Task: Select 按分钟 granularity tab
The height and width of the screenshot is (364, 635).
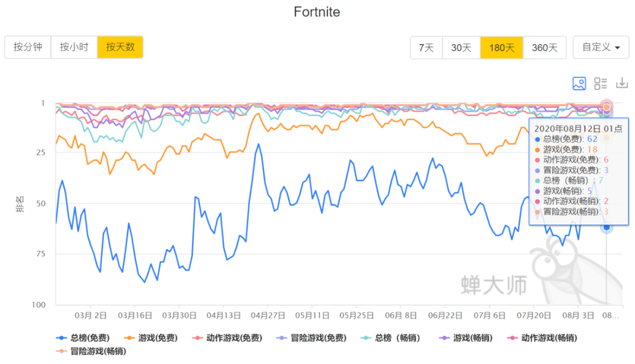Action: point(28,47)
